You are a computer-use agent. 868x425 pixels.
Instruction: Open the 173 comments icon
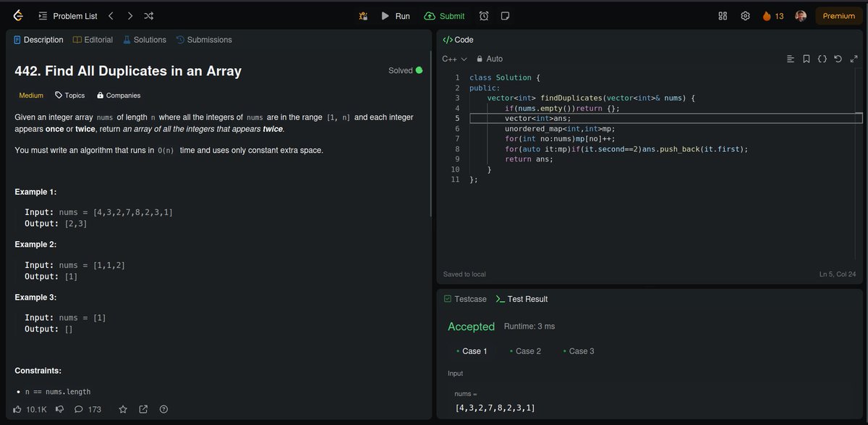click(88, 410)
